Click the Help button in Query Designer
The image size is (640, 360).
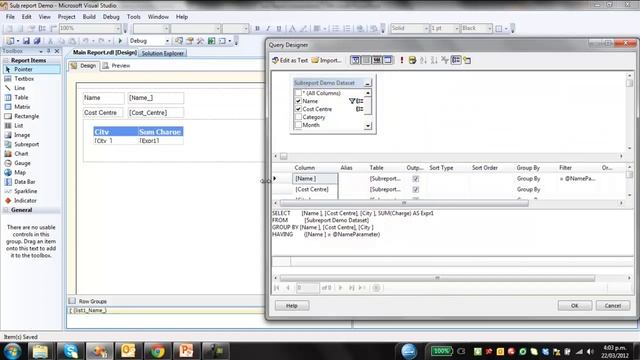(292, 305)
